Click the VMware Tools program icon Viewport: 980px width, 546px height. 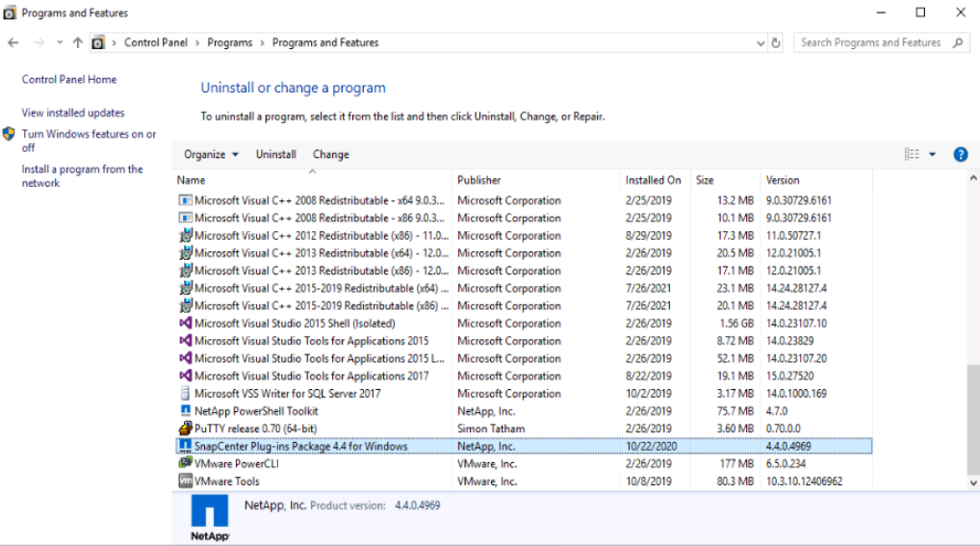[186, 481]
